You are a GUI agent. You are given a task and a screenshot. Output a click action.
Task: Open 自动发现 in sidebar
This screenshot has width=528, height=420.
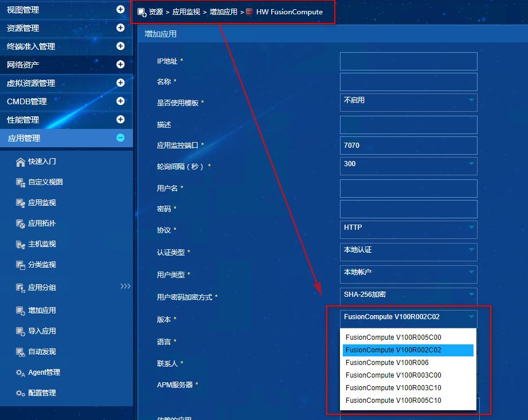[x=42, y=351]
